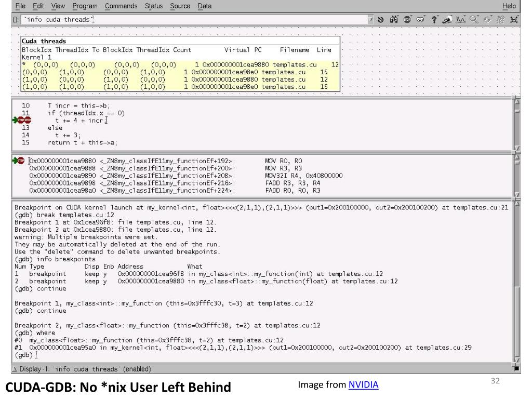
Task: Click source line 'return t + this->a;'
Action: point(83,143)
